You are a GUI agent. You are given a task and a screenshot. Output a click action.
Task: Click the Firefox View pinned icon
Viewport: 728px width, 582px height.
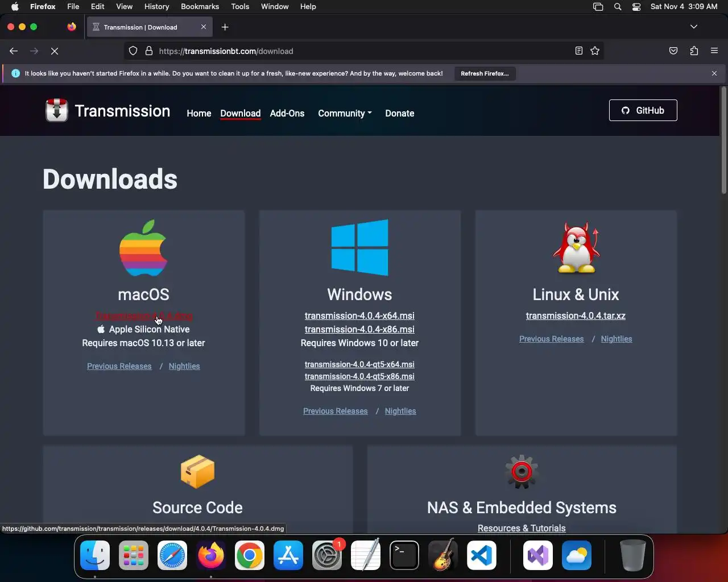[72, 27]
